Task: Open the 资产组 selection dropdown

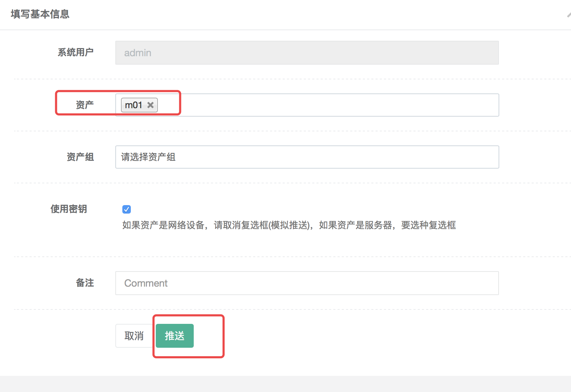Action: click(307, 157)
